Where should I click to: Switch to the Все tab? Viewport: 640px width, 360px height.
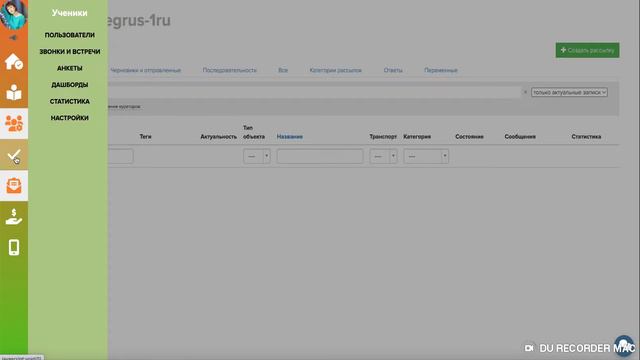coord(283,70)
